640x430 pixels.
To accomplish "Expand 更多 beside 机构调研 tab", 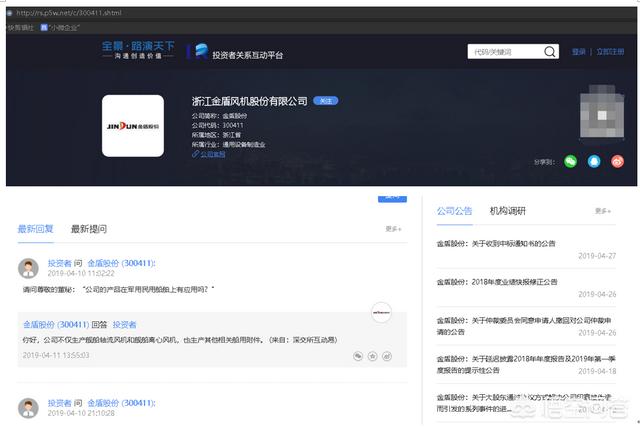I will click(x=602, y=211).
